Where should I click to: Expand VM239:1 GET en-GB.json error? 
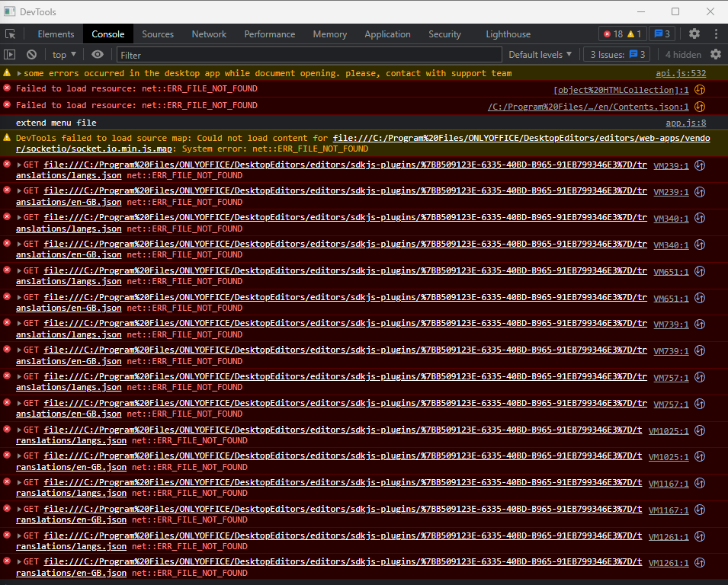pyautogui.click(x=19, y=190)
